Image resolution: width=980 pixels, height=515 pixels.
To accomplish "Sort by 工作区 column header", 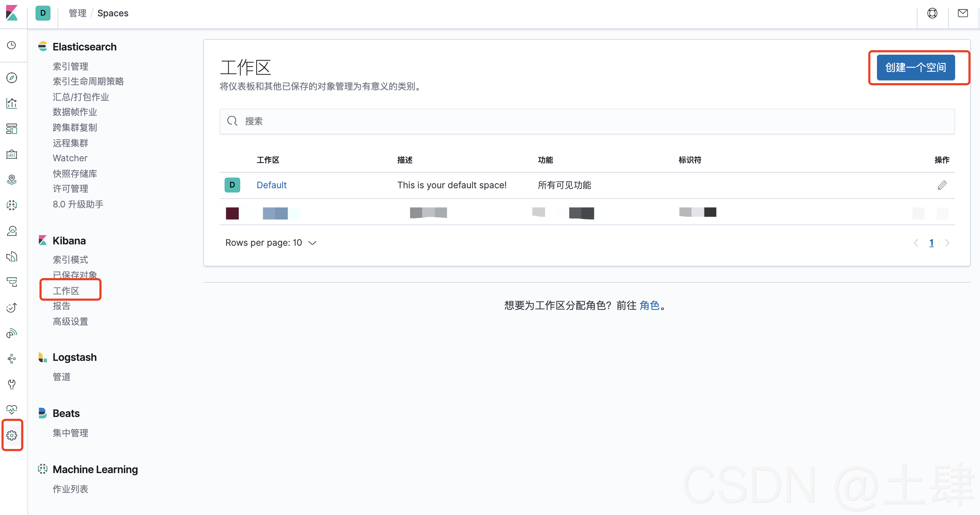I will click(268, 160).
